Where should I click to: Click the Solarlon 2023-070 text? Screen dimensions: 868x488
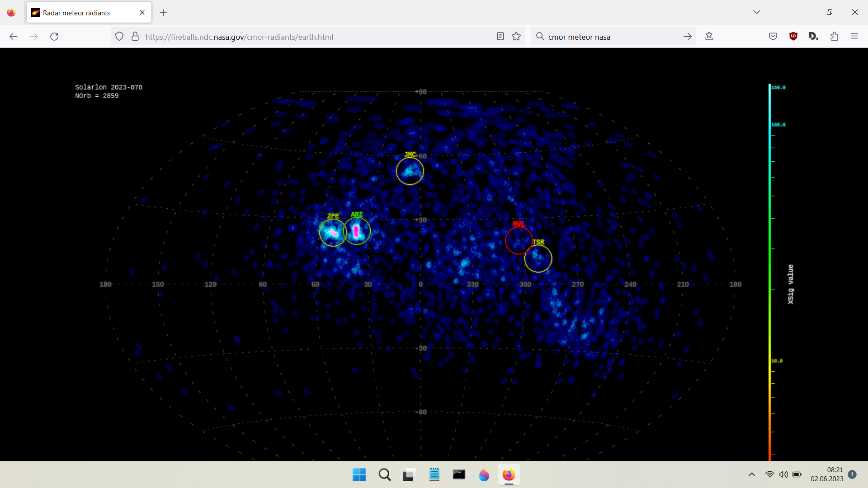point(108,87)
